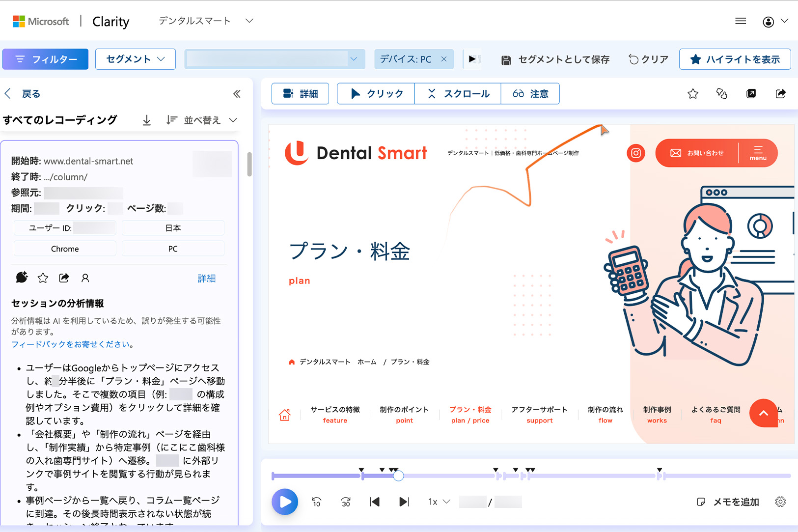The image size is (798, 532).
Task: Jump to the next recording
Action: [404, 502]
